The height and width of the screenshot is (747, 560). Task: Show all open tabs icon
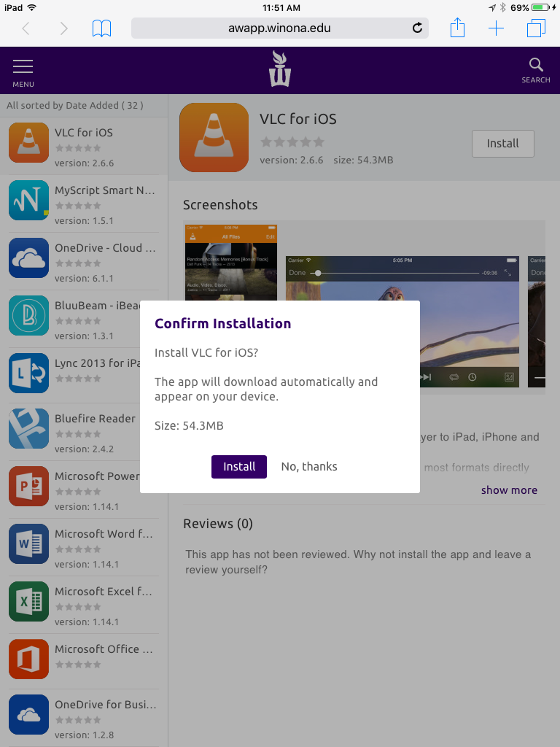(x=536, y=28)
